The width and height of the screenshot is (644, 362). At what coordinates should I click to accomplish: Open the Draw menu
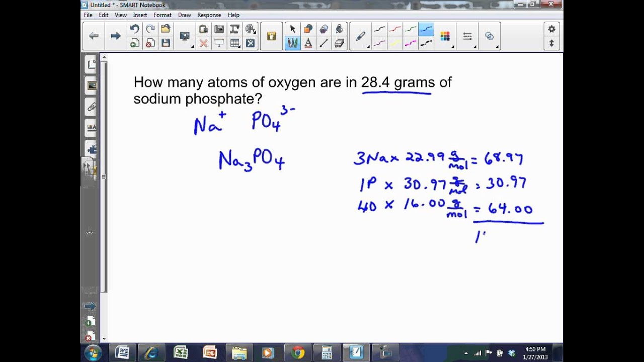pyautogui.click(x=184, y=15)
